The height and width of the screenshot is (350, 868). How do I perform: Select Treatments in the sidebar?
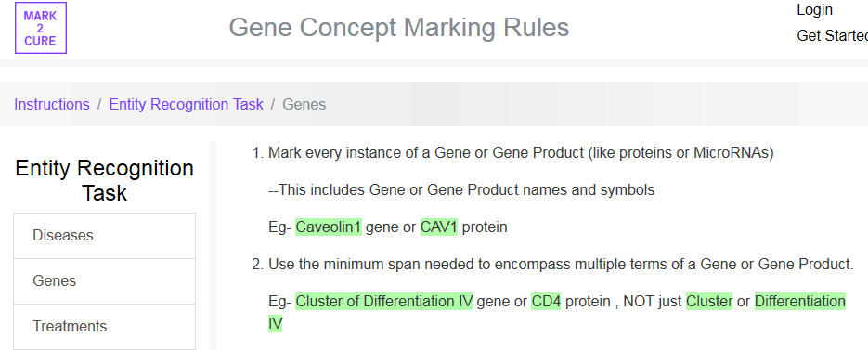click(105, 326)
